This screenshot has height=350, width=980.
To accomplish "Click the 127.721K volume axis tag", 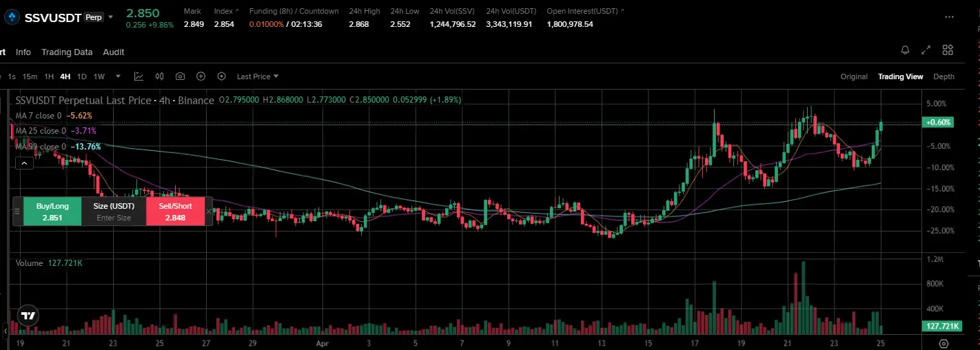I will (941, 326).
